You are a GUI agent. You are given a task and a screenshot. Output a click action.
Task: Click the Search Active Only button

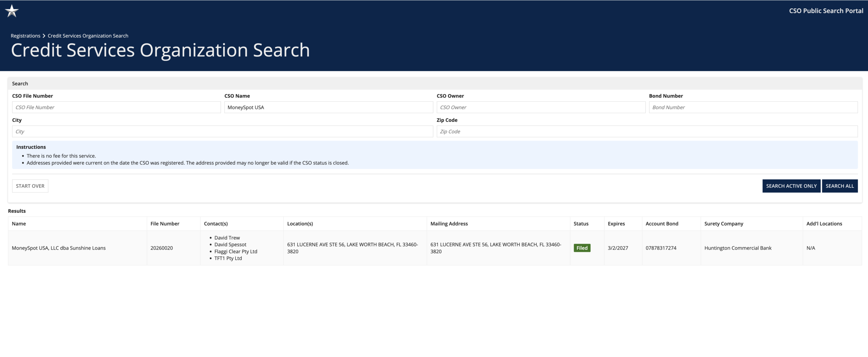(x=791, y=186)
